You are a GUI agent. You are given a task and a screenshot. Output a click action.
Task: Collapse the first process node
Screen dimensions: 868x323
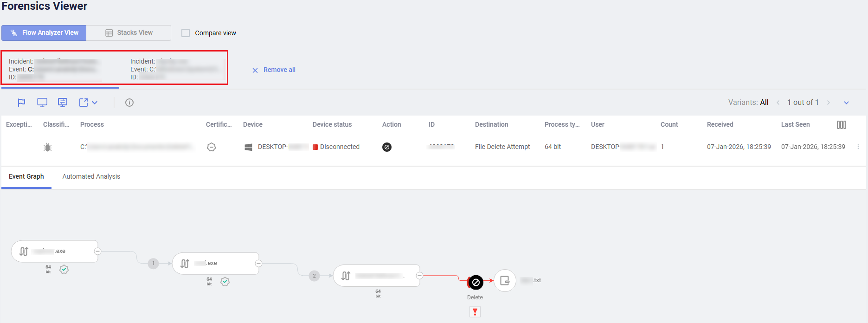pos(97,251)
